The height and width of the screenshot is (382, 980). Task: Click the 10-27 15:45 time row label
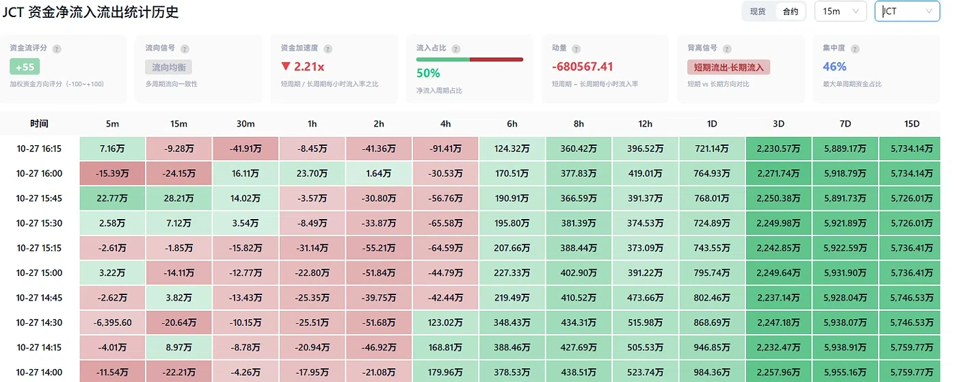point(39,199)
